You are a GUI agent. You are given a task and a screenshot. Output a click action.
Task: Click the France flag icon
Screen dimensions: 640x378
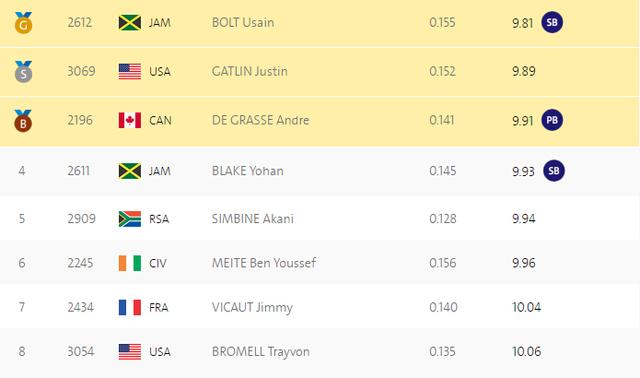click(x=130, y=307)
